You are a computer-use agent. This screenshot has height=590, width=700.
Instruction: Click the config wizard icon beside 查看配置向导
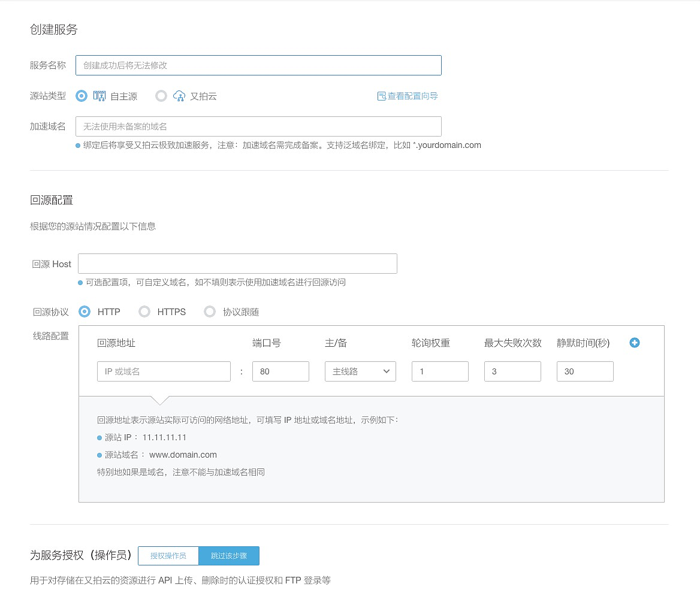(381, 96)
